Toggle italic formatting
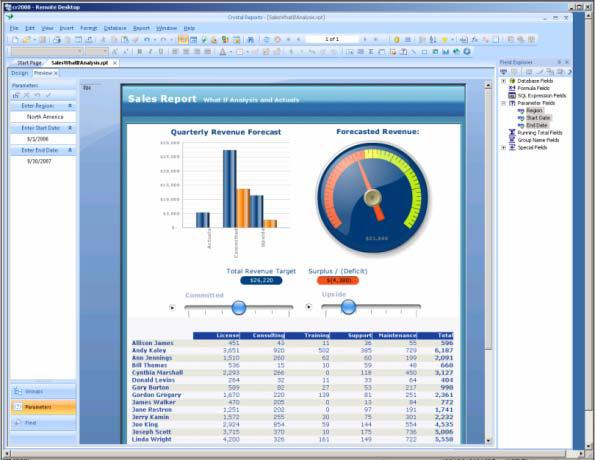Image resolution: width=595 pixels, height=460 pixels. tap(150, 52)
